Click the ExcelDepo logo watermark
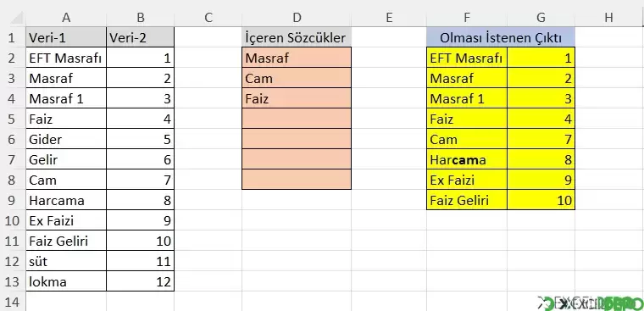 click(591, 303)
